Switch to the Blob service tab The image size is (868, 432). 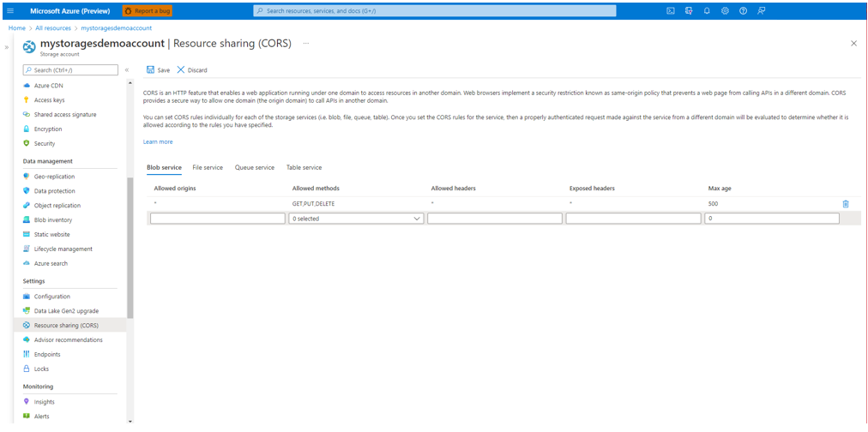click(165, 167)
